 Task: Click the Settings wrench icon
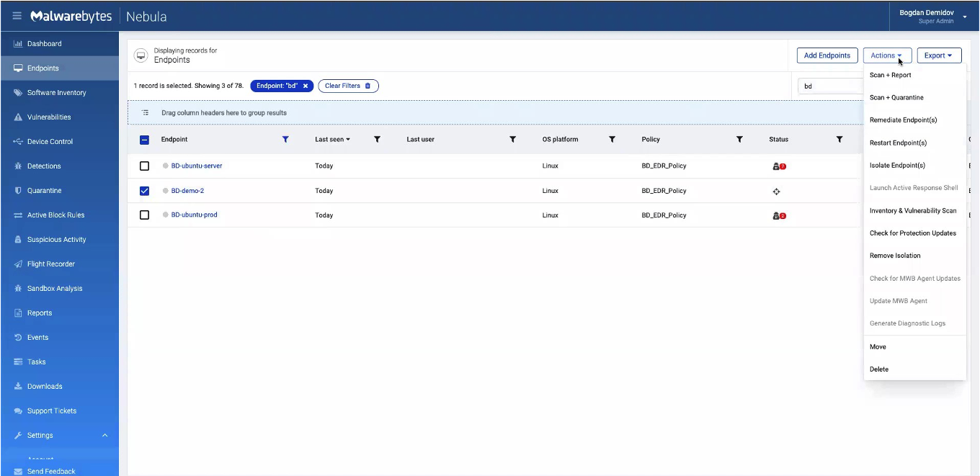pos(19,436)
